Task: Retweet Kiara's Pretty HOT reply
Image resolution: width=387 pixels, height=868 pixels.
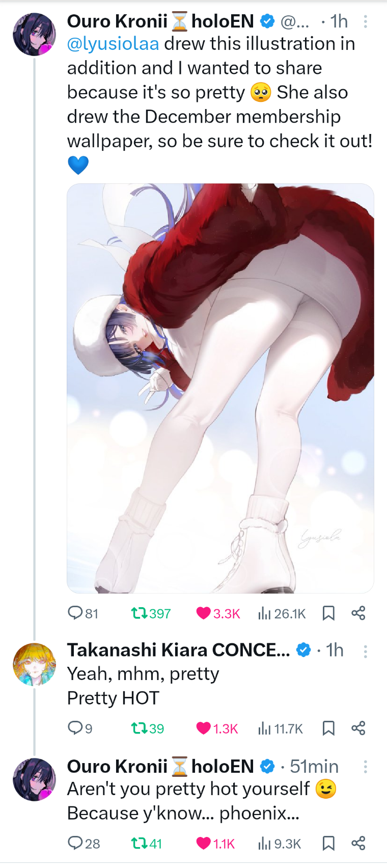Action: point(148,728)
